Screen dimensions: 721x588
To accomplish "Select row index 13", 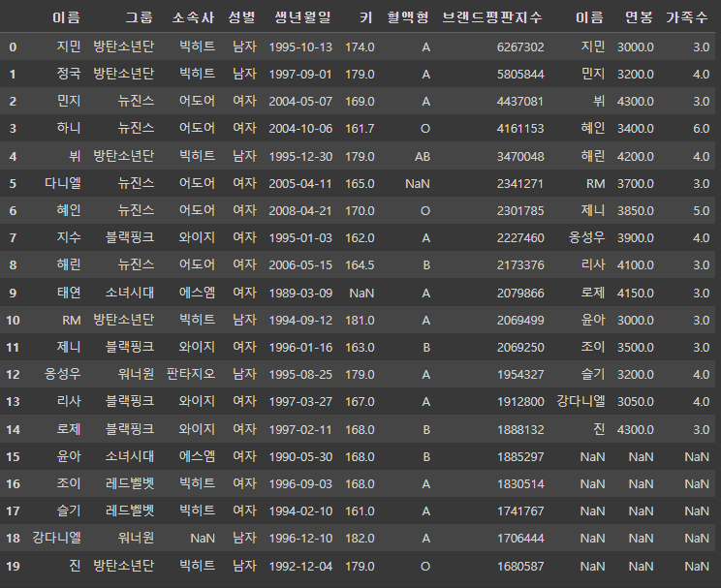I will [x=13, y=402].
